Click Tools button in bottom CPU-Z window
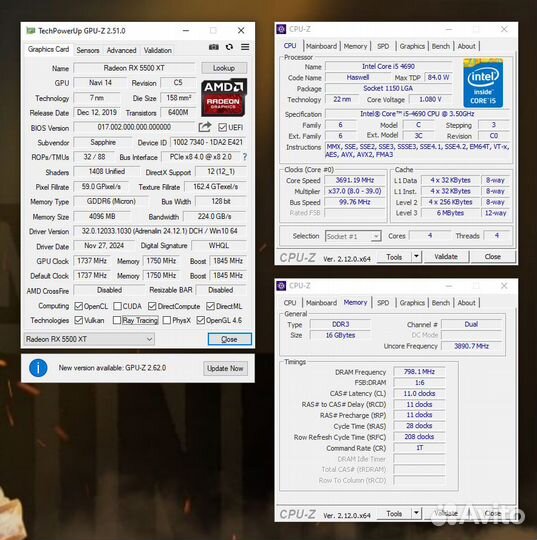Screen dimensions: 537x540 tap(394, 513)
